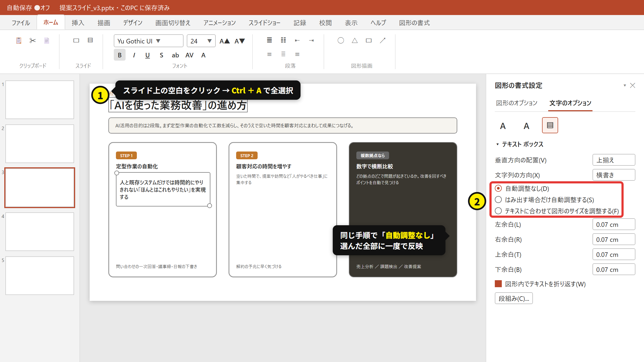Select slide 4 thumbnail

(40, 232)
